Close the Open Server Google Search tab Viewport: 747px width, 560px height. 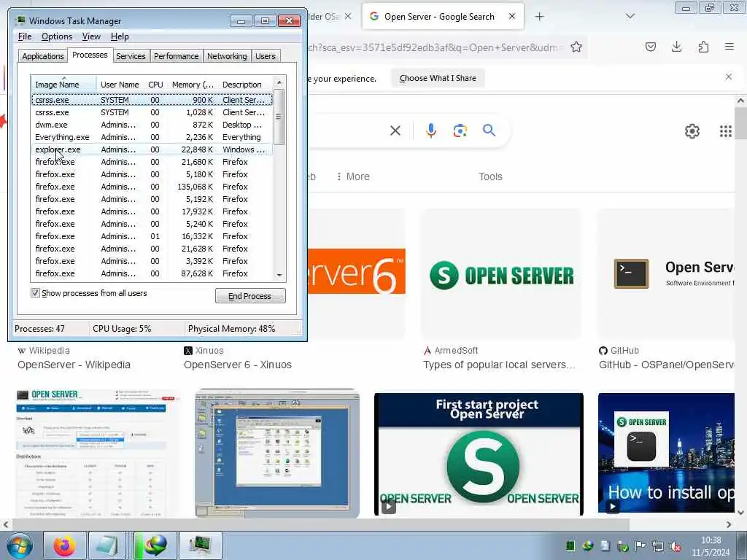click(512, 16)
